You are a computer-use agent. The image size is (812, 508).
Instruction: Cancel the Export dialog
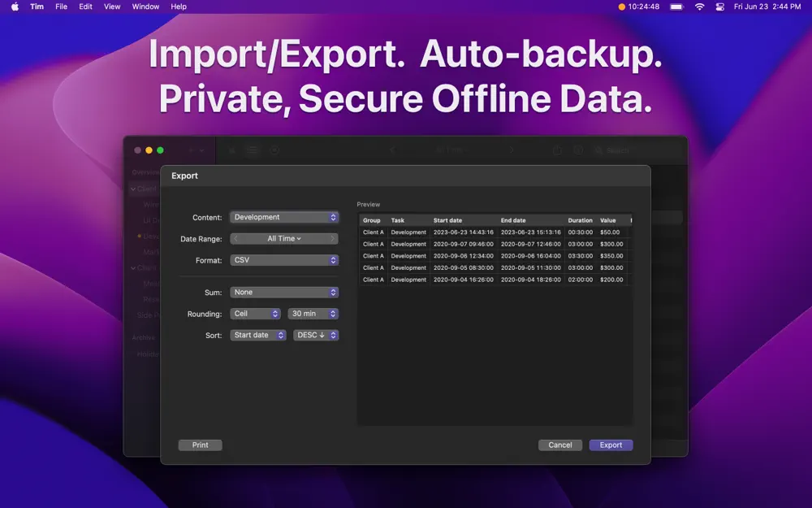click(x=560, y=445)
